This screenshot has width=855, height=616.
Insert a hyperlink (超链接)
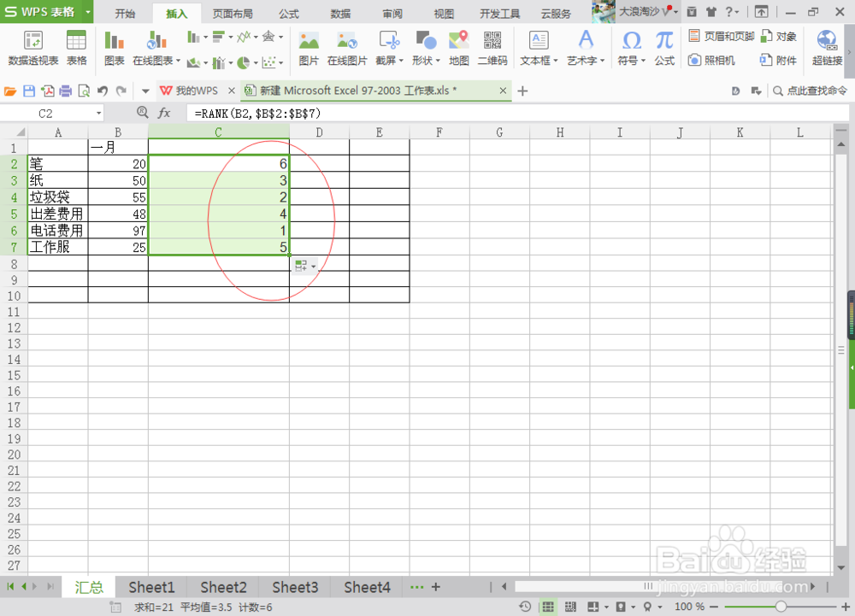tap(827, 49)
